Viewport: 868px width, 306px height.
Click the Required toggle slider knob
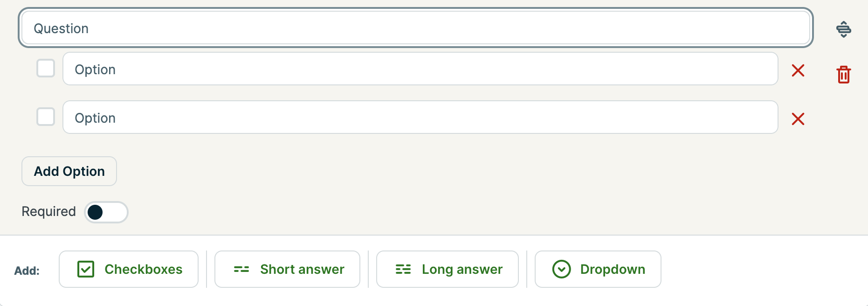(x=96, y=212)
